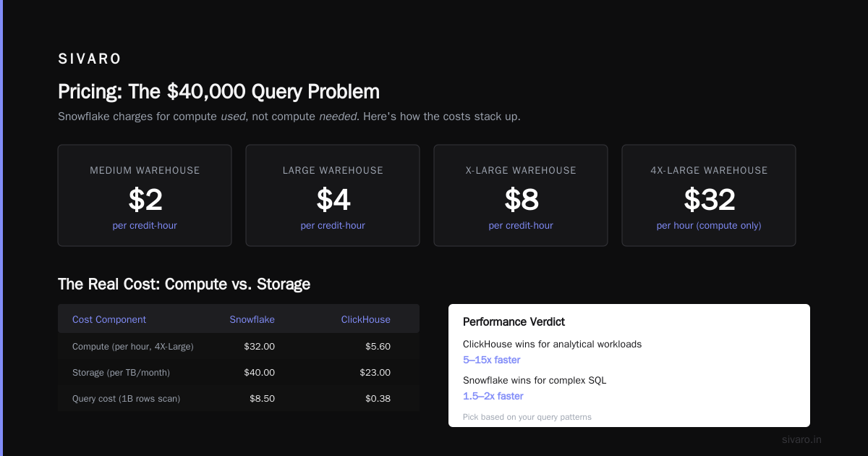Click the $32 price value

coord(709,199)
